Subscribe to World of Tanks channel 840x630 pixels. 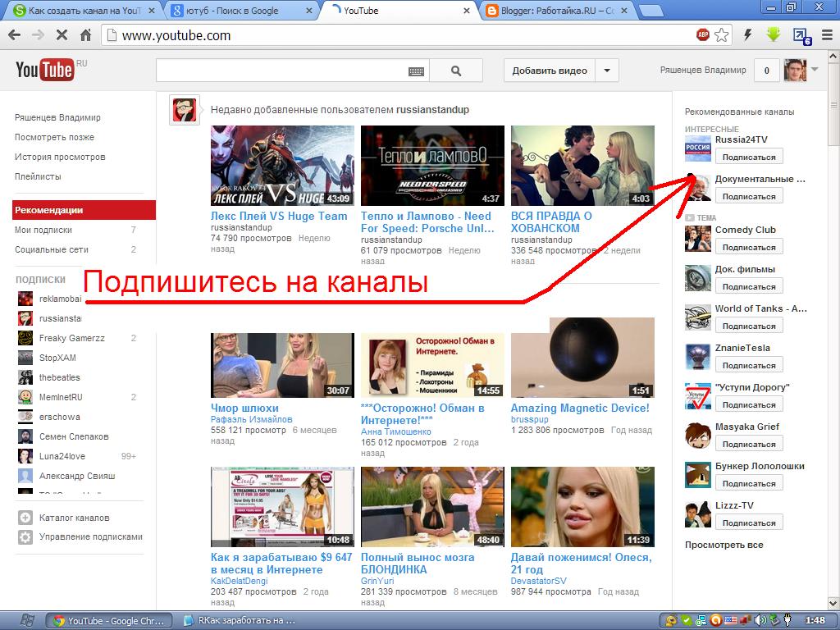click(749, 326)
